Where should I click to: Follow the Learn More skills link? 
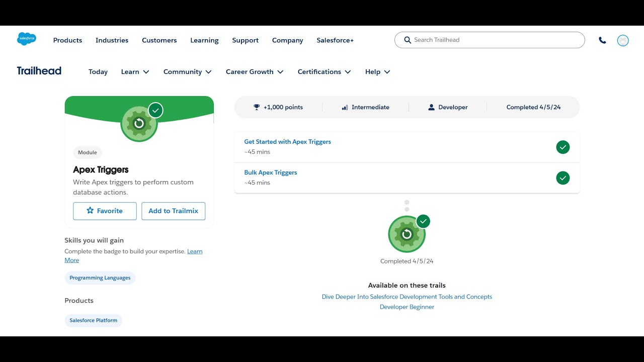click(x=195, y=251)
